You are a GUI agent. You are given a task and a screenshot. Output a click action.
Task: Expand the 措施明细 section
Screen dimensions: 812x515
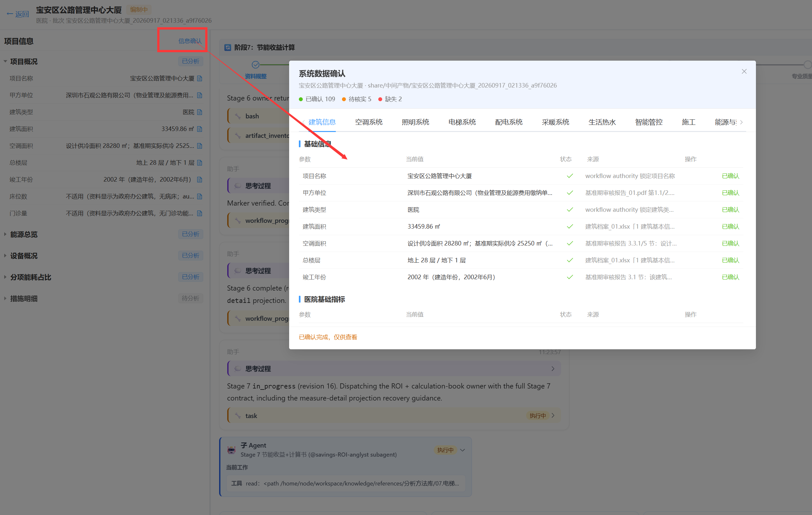click(x=6, y=298)
